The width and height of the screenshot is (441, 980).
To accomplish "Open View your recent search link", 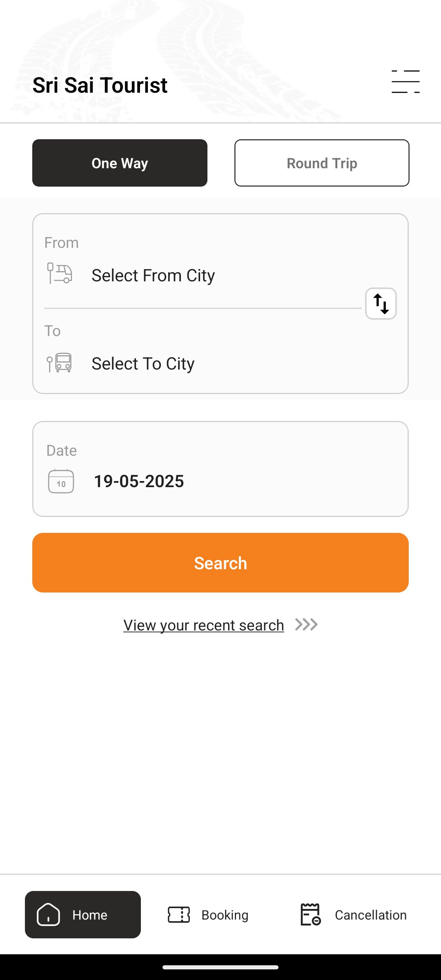I will click(x=203, y=625).
